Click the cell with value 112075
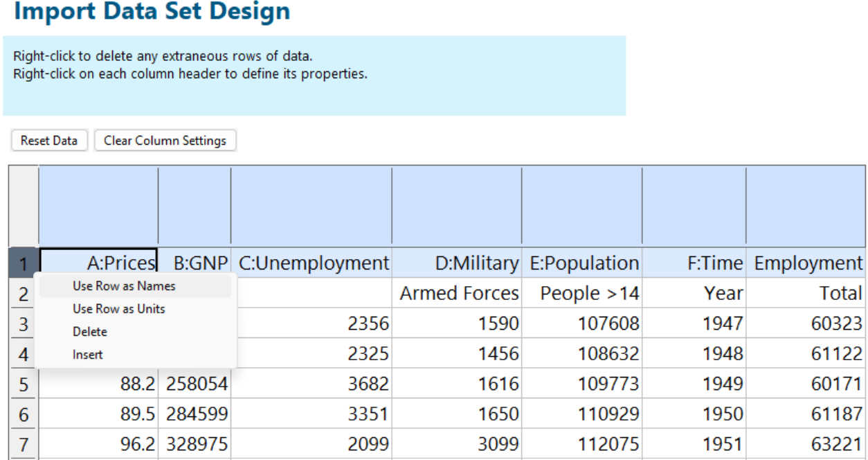The image size is (868, 460). click(582, 444)
